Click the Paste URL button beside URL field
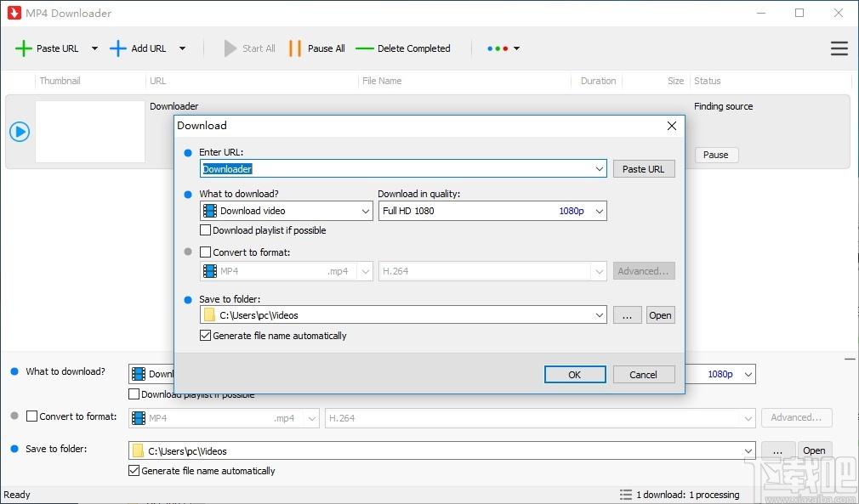This screenshot has width=859, height=504. 643,169
